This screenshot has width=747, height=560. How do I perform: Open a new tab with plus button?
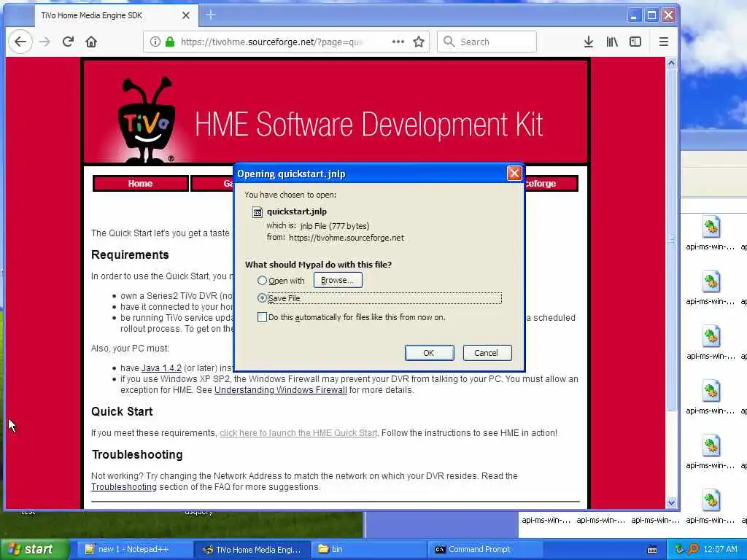211,15
